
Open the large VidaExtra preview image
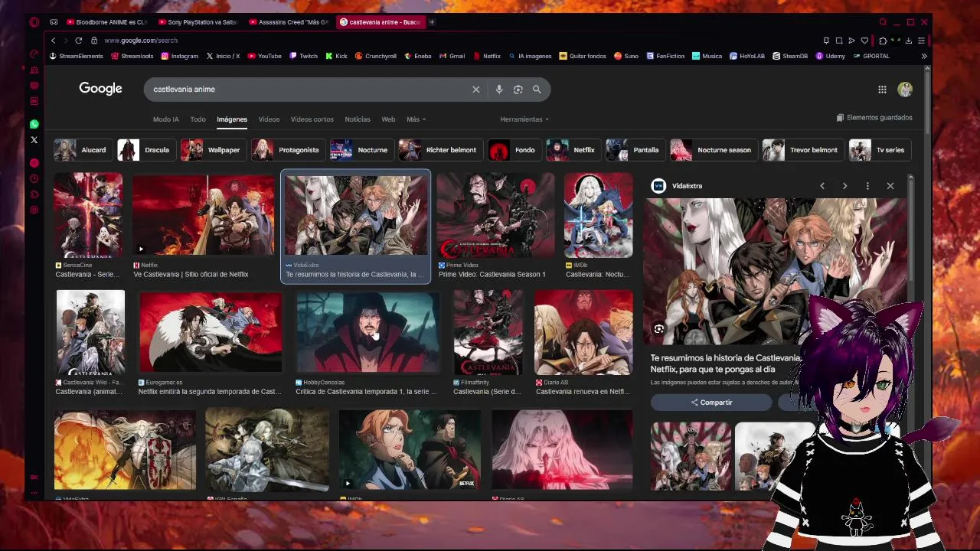click(x=775, y=272)
